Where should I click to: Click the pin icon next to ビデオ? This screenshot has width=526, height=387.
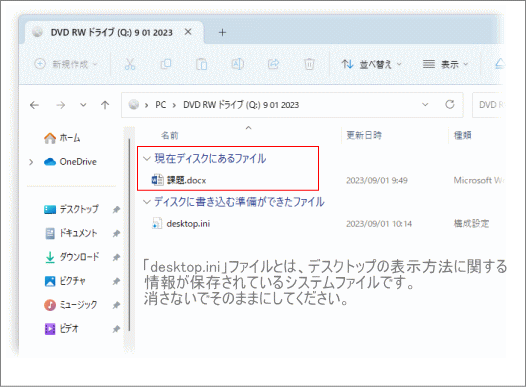tap(116, 329)
